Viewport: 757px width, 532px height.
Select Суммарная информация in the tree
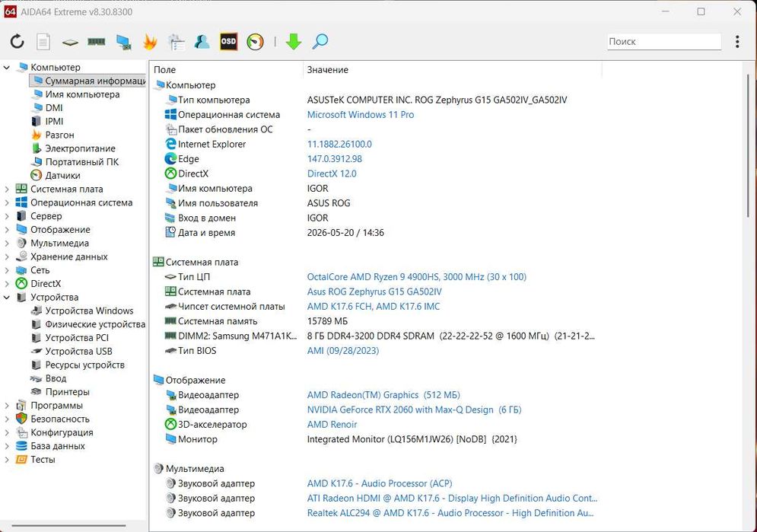pos(87,81)
